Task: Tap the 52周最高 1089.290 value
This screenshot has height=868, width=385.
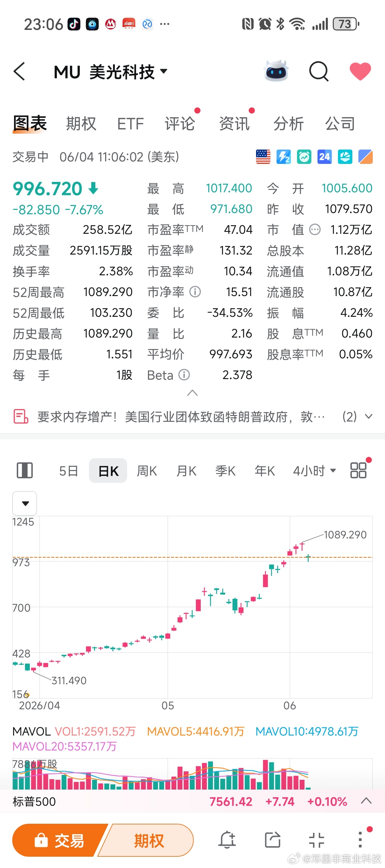Action: point(108,292)
